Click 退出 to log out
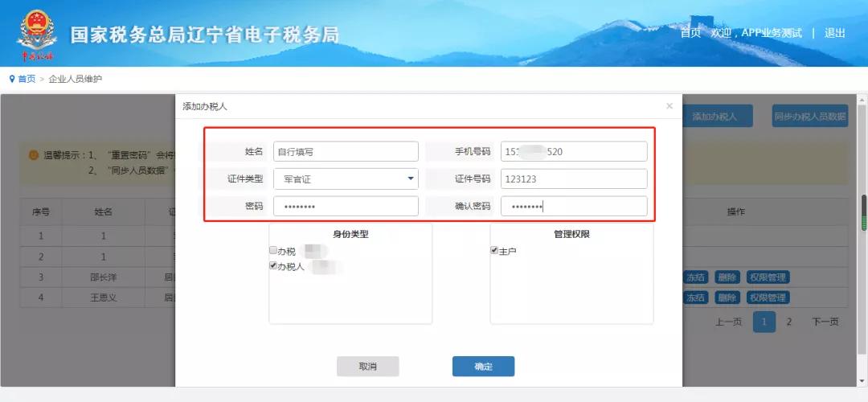868x402 pixels. [x=834, y=33]
